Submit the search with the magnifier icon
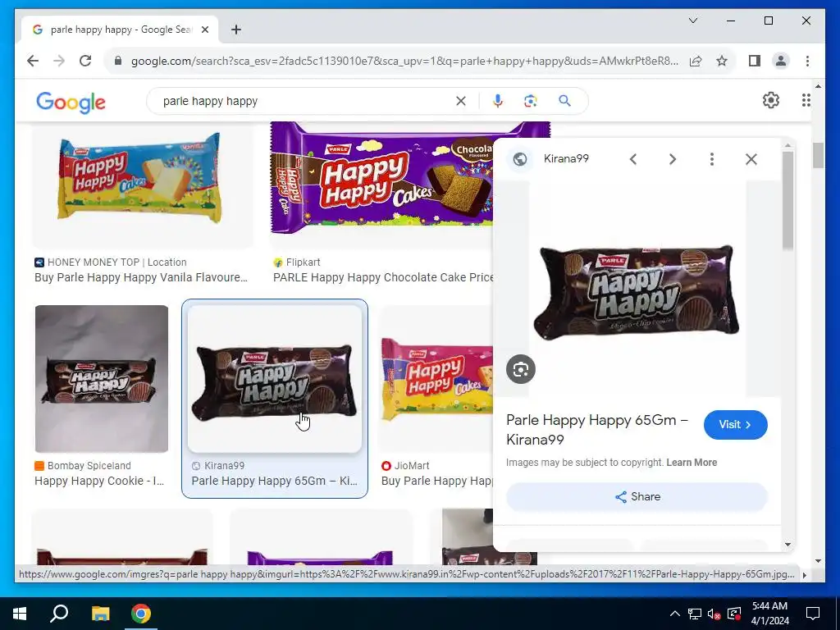 click(x=564, y=101)
